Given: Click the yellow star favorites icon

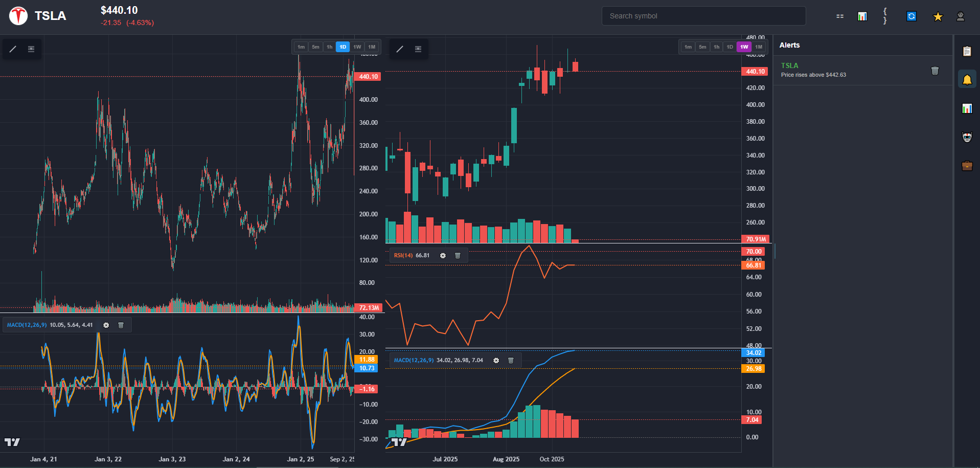Looking at the screenshot, I should 938,16.
